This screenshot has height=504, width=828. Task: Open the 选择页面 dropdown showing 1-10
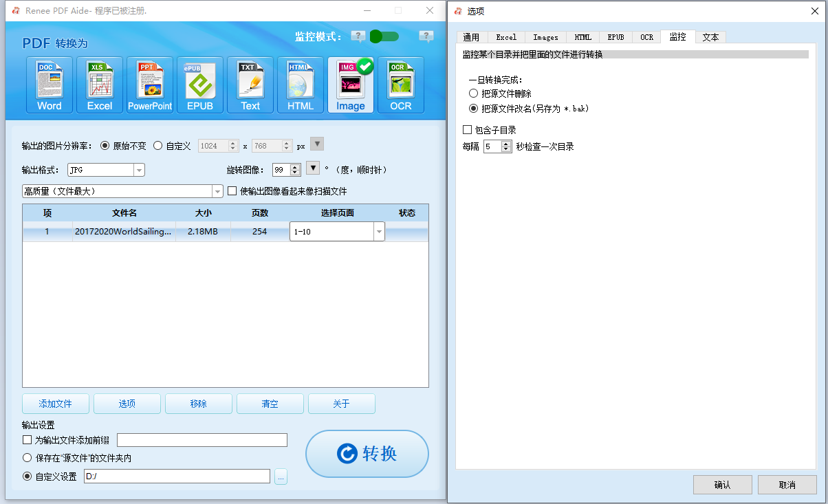pyautogui.click(x=379, y=232)
